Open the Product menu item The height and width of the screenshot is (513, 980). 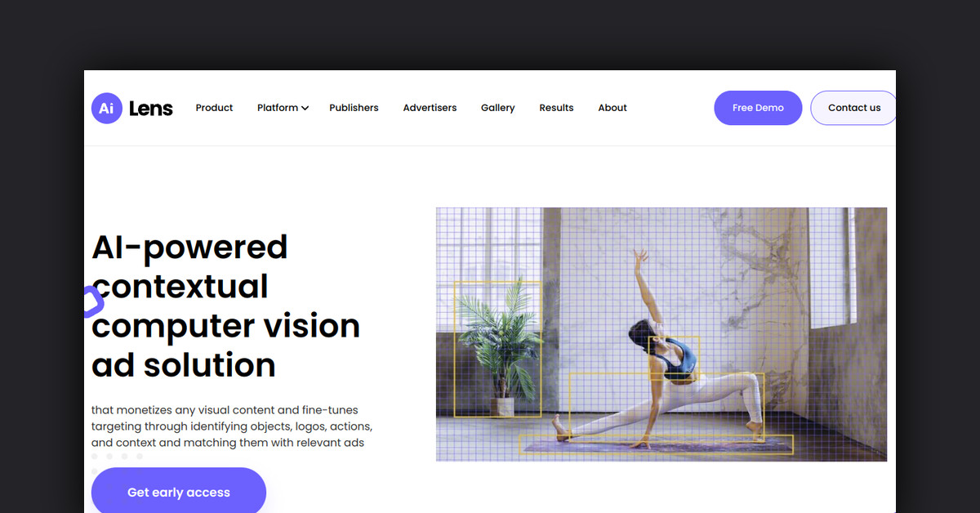pyautogui.click(x=214, y=108)
